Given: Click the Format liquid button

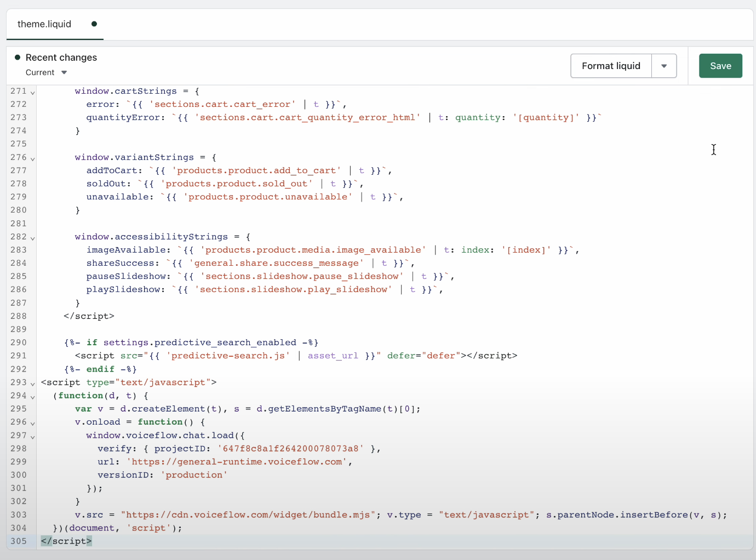Looking at the screenshot, I should click(x=611, y=66).
